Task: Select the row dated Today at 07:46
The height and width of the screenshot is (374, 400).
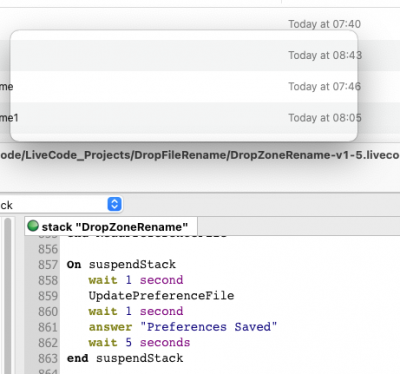Action: click(x=200, y=87)
